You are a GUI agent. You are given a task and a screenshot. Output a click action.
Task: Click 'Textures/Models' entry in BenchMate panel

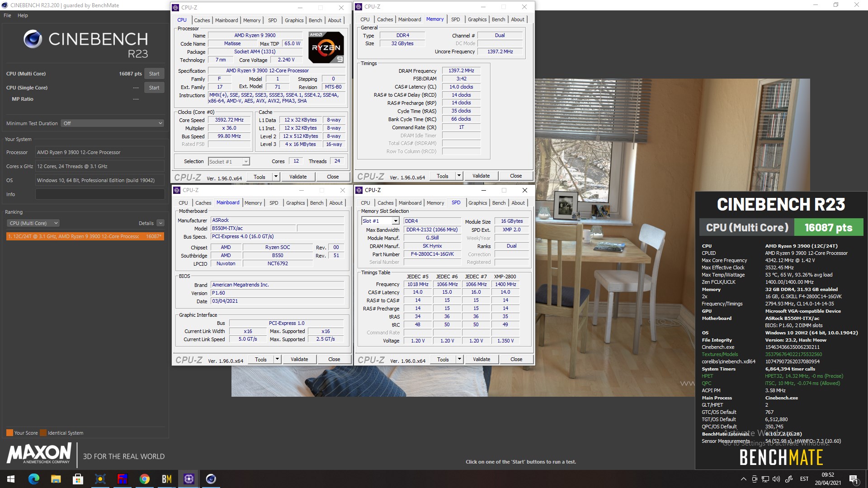coord(720,354)
